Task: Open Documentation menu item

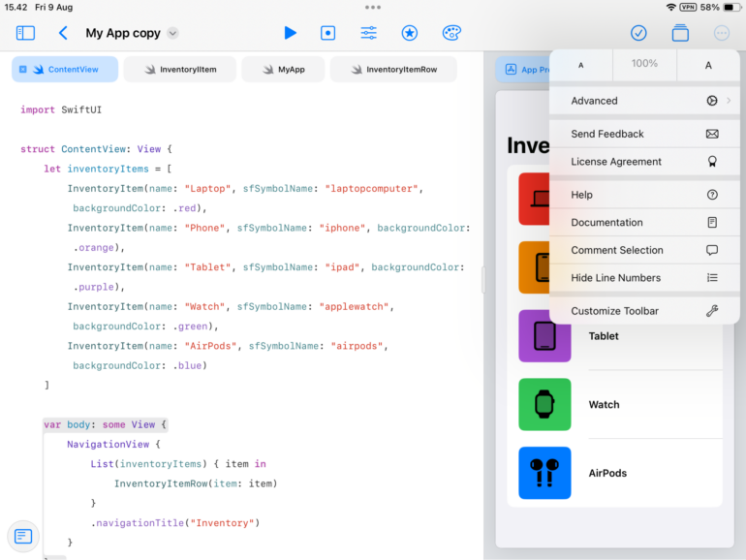Action: pyautogui.click(x=644, y=222)
